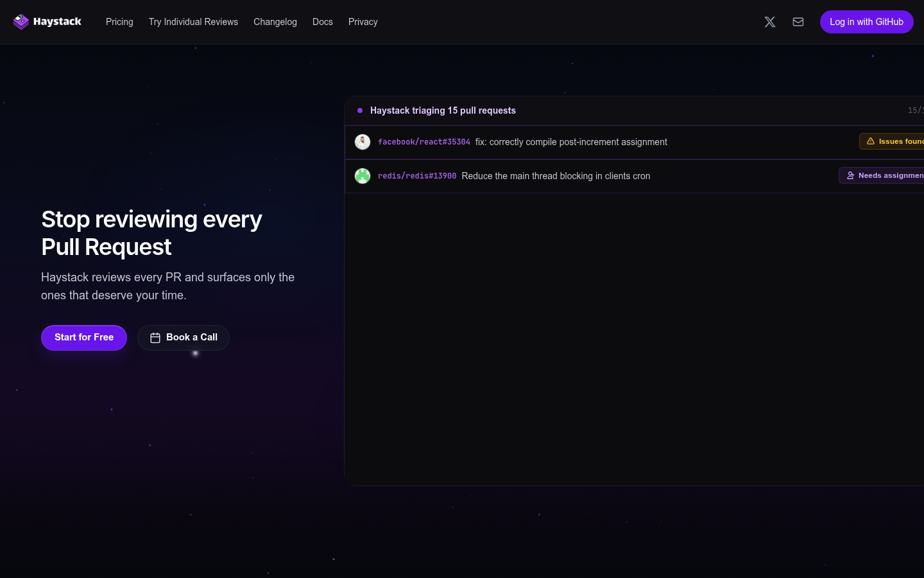Click 'Haystack triaging 15 pull requests' header
This screenshot has height=578, width=924.
443,110
